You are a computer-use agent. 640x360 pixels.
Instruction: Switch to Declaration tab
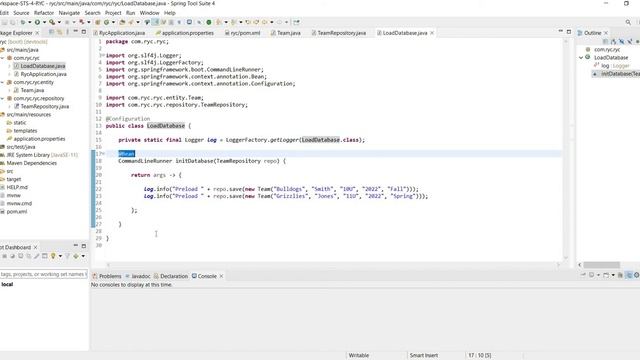pyautogui.click(x=171, y=276)
